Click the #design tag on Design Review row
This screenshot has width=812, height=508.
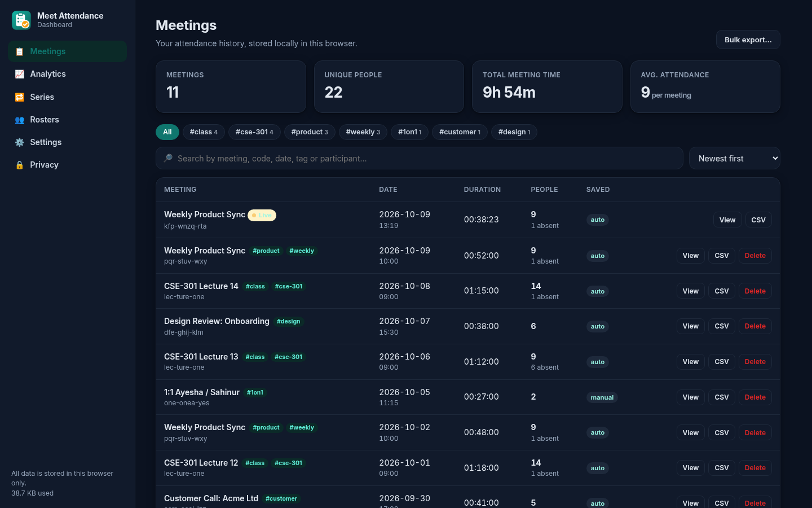[x=288, y=322]
